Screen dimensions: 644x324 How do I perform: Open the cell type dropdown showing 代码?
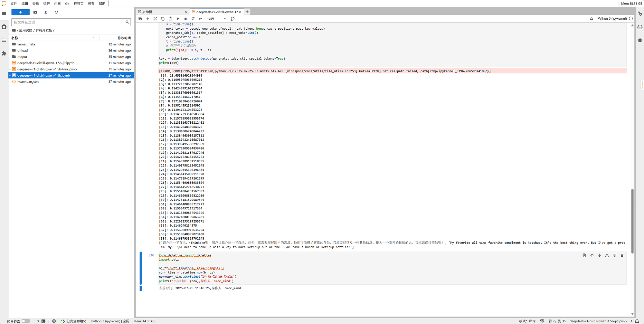[x=217, y=19]
